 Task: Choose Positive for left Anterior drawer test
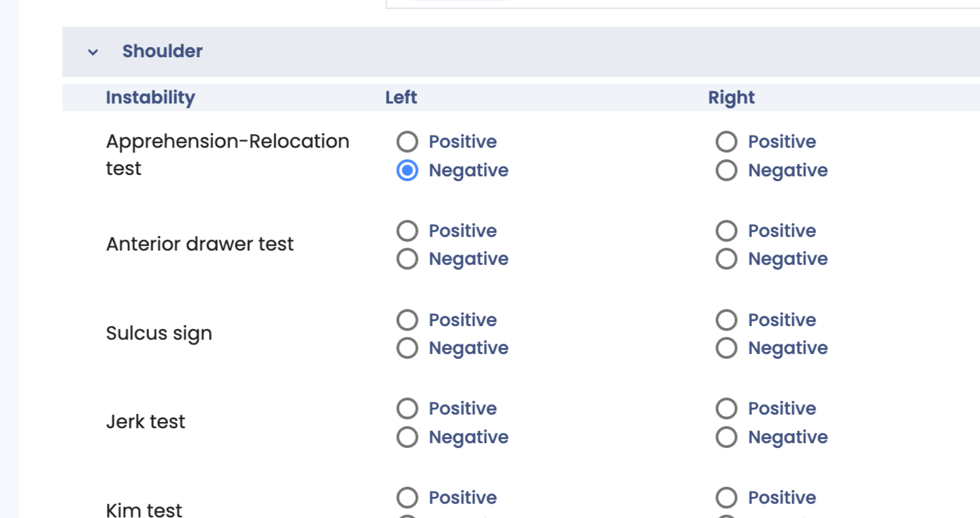[x=407, y=231]
